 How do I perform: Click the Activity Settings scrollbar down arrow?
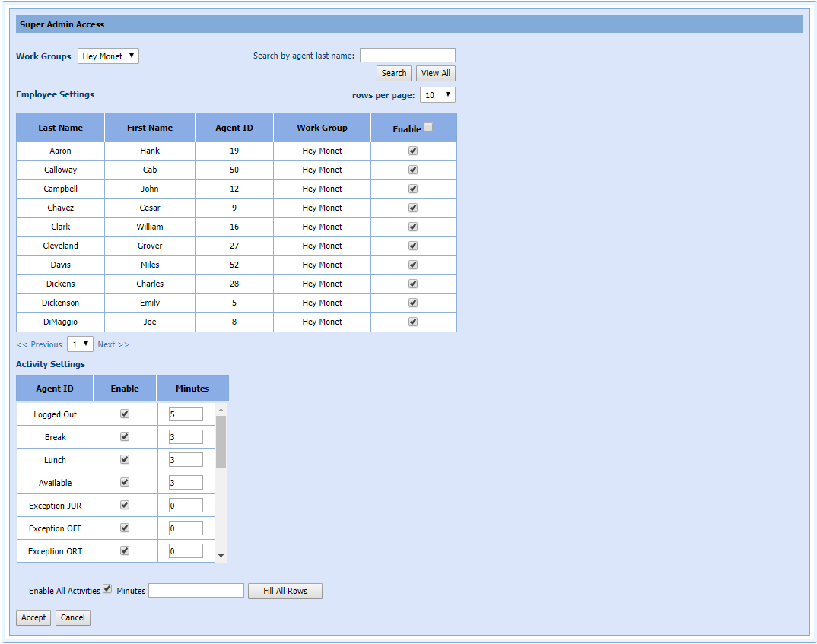pyautogui.click(x=221, y=556)
